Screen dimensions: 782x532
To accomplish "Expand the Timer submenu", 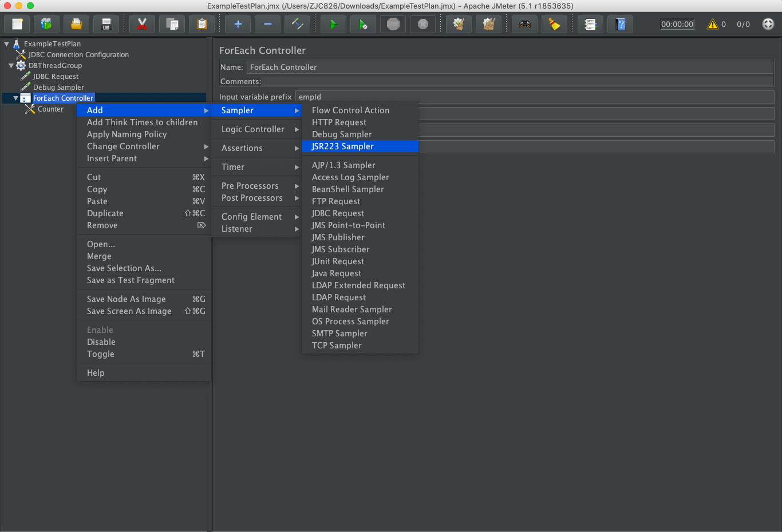I will click(256, 167).
